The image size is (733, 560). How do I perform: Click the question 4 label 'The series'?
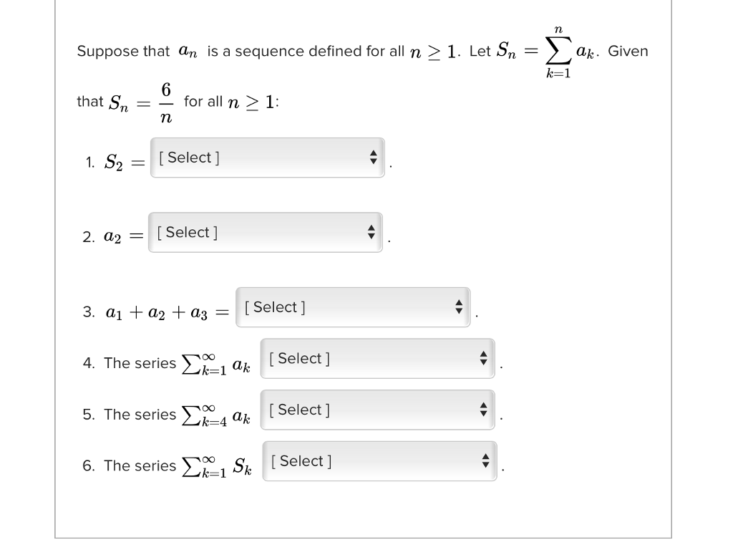[140, 363]
